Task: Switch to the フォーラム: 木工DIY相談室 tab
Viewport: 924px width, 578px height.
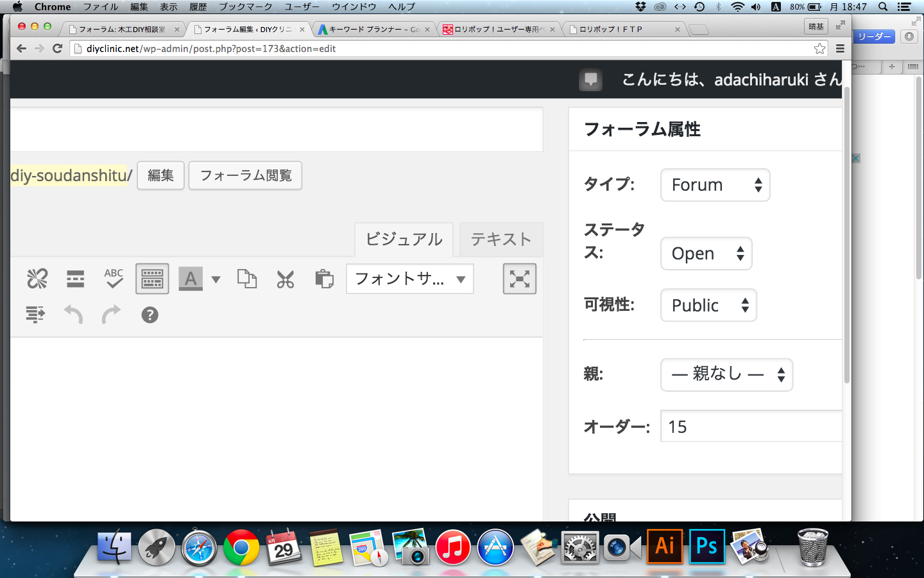Action: pyautogui.click(x=122, y=29)
